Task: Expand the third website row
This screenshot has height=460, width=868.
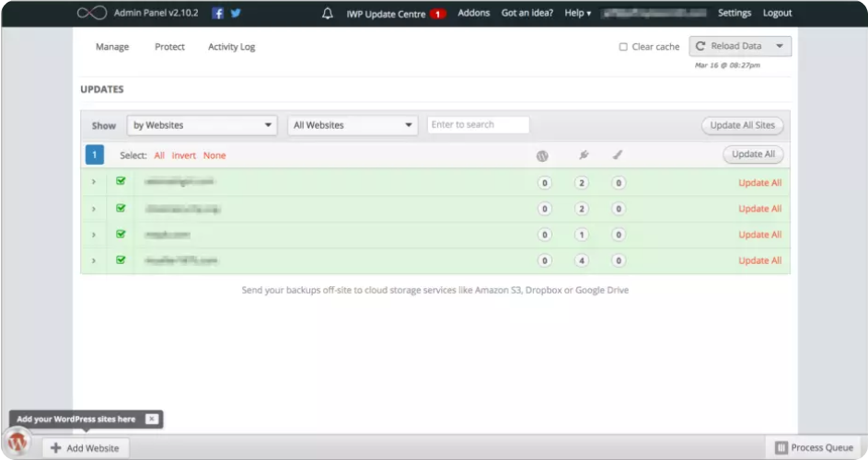Action: click(94, 235)
